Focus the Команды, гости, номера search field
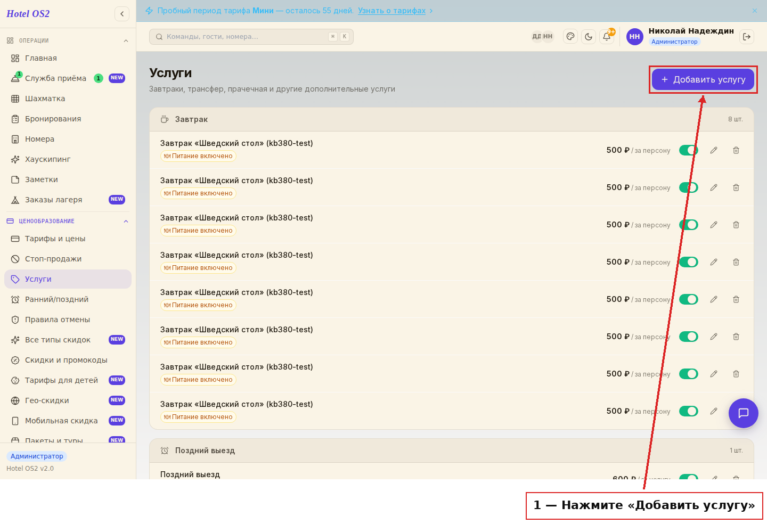Viewport: 767px width, 532px height. pyautogui.click(x=251, y=37)
